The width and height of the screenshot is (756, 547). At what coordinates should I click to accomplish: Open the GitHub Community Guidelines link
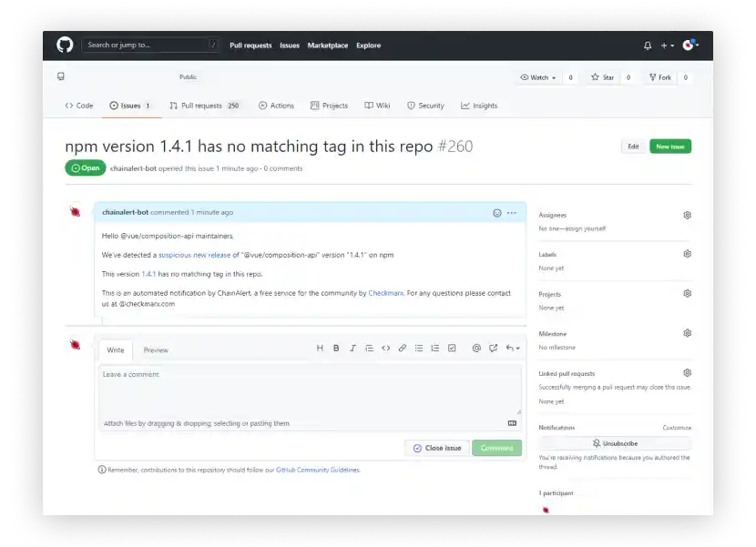click(x=318, y=470)
